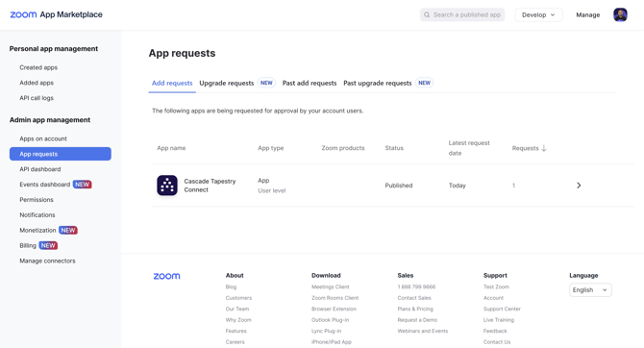644x348 pixels.
Task: Open Added apps in sidebar
Action: 37,83
